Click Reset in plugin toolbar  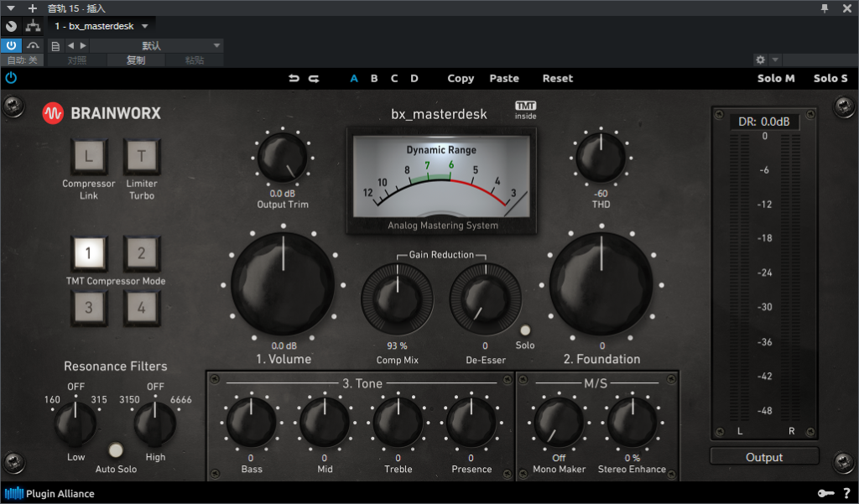pyautogui.click(x=558, y=78)
